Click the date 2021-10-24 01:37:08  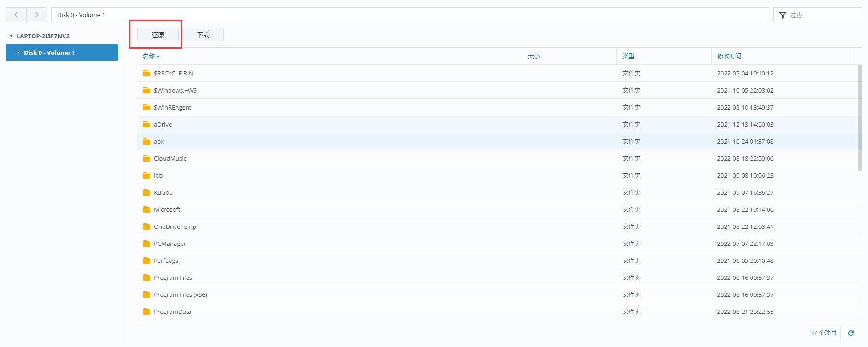tap(745, 141)
